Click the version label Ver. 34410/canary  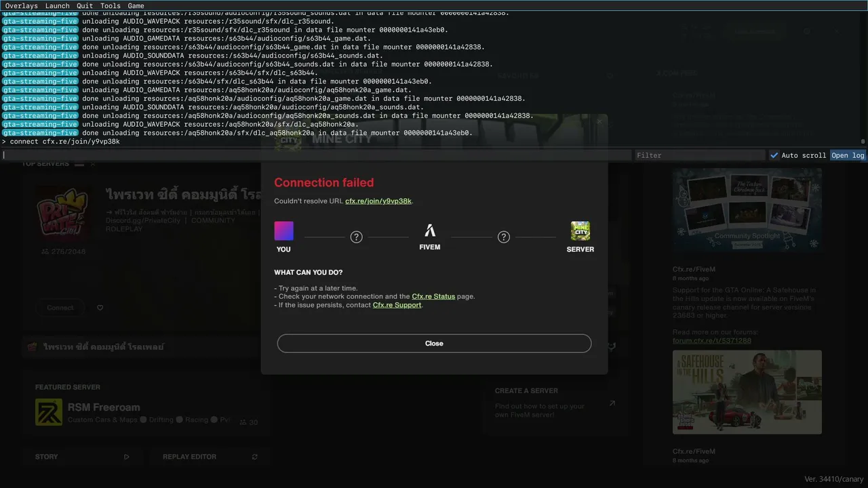[834, 479]
